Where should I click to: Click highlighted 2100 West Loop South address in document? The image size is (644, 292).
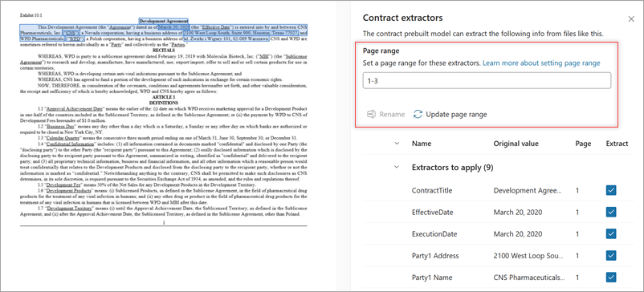coord(240,33)
